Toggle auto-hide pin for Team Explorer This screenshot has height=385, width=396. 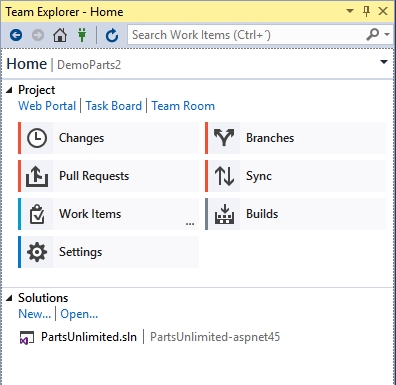coord(366,12)
